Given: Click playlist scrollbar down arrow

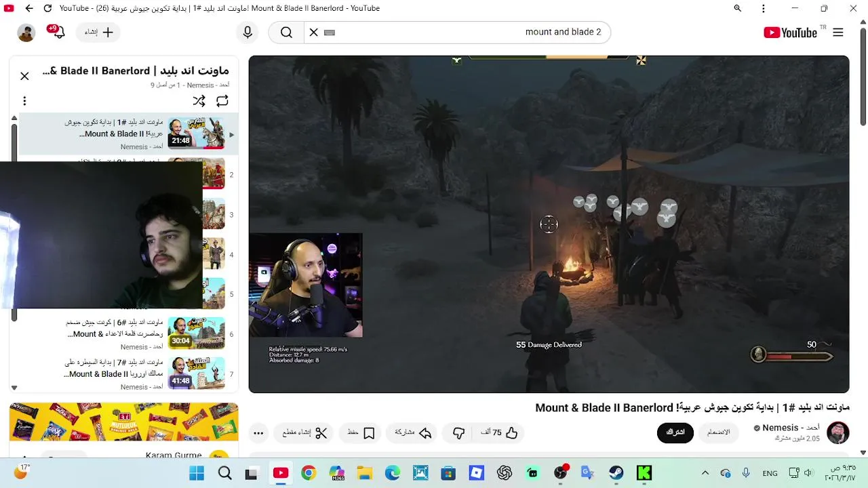Looking at the screenshot, I should [x=14, y=388].
